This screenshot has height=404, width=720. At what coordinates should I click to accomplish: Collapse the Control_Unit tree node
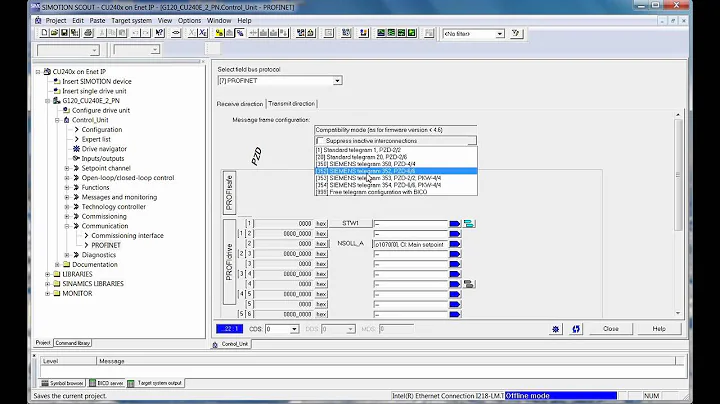pos(57,120)
